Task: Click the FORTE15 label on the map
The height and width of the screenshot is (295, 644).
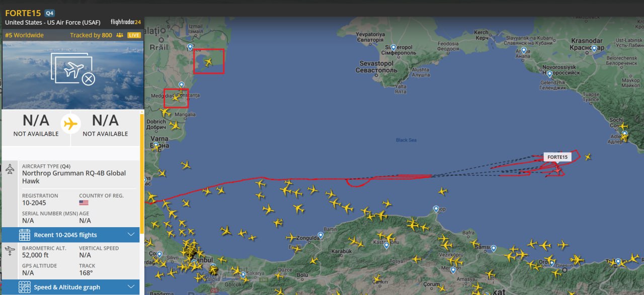Action: tap(557, 157)
